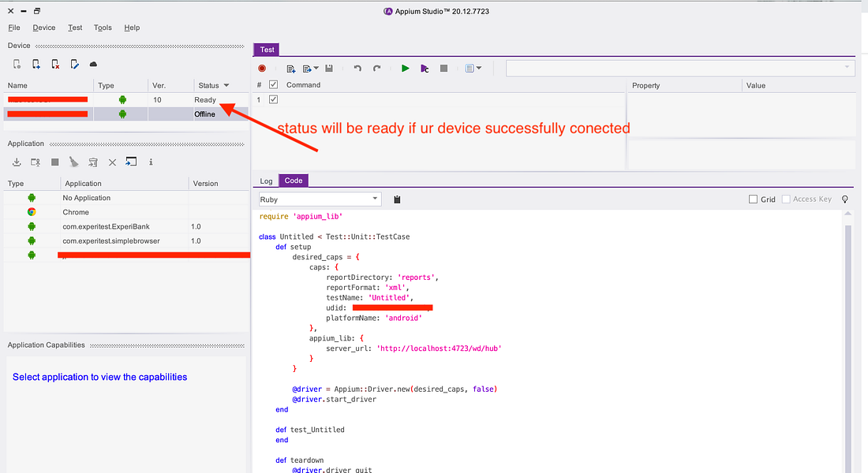The width and height of the screenshot is (868, 473).
Task: Add a new device
Action: (35, 64)
